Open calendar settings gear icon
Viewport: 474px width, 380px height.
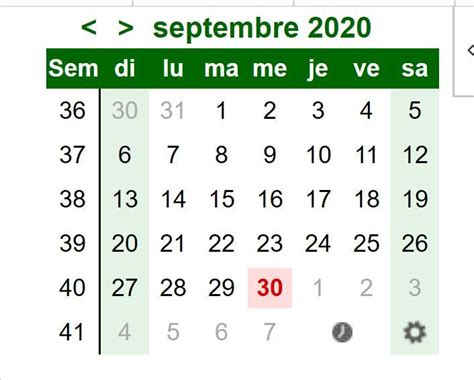(415, 332)
